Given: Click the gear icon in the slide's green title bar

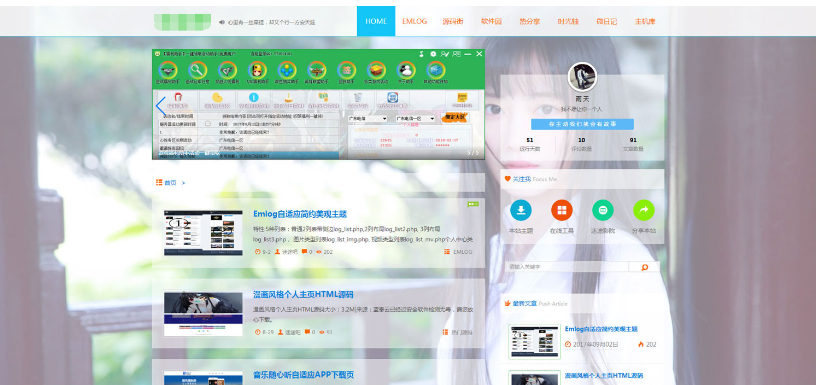Looking at the screenshot, I should pos(434,54).
